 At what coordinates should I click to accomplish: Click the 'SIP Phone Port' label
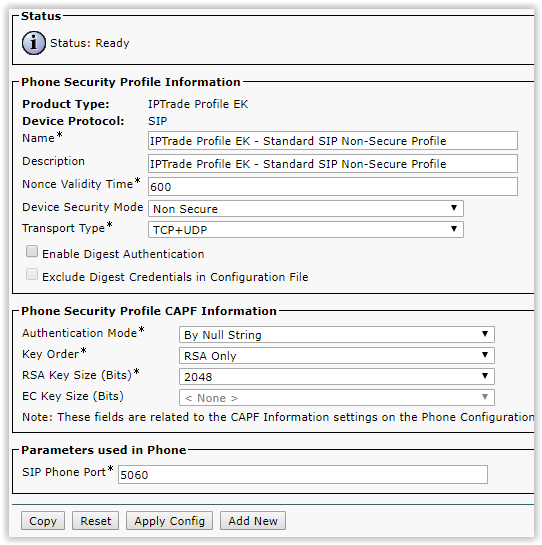tap(64, 472)
